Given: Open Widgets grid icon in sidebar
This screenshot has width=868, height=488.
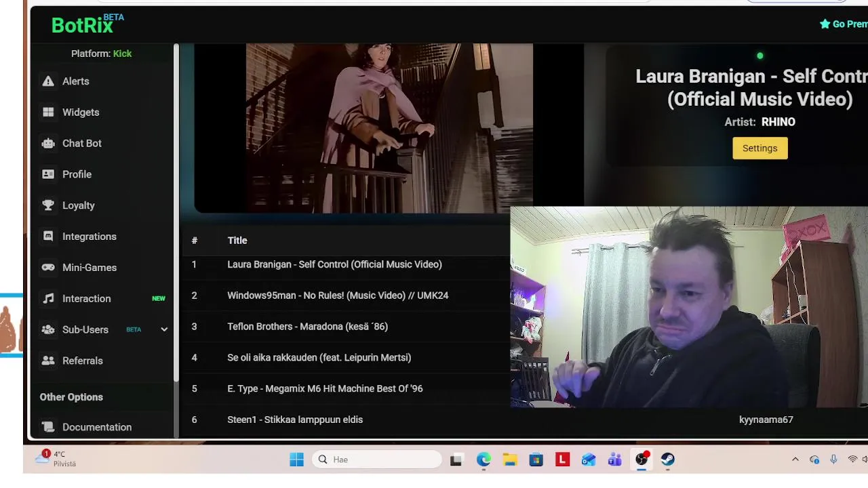Looking at the screenshot, I should (48, 113).
